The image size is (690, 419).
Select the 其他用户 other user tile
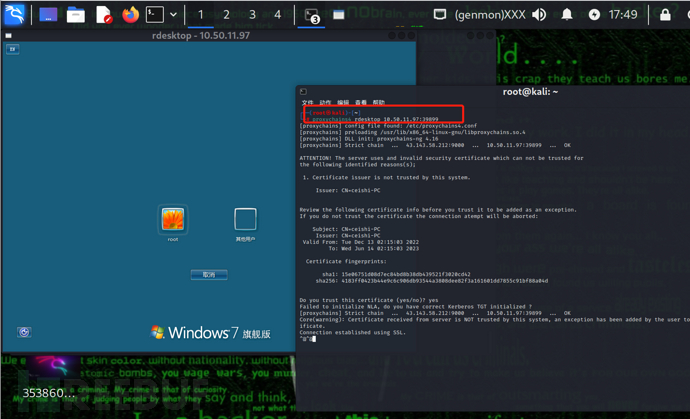[245, 219]
